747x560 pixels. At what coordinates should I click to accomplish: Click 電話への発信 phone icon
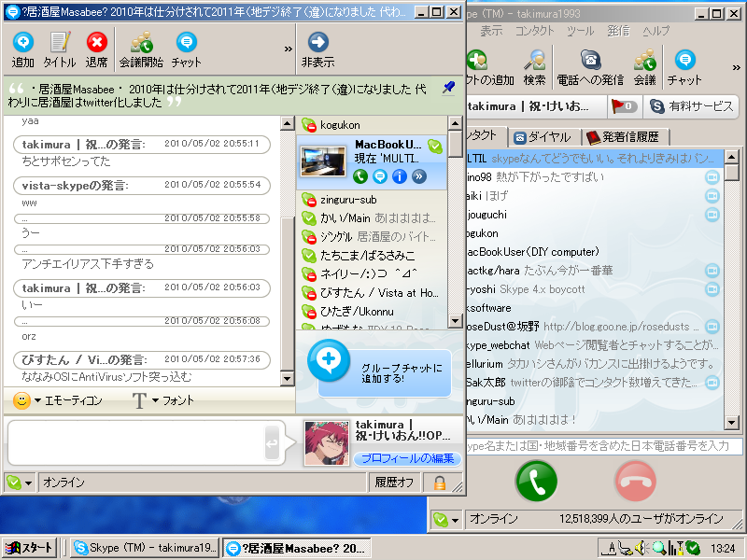(590, 66)
